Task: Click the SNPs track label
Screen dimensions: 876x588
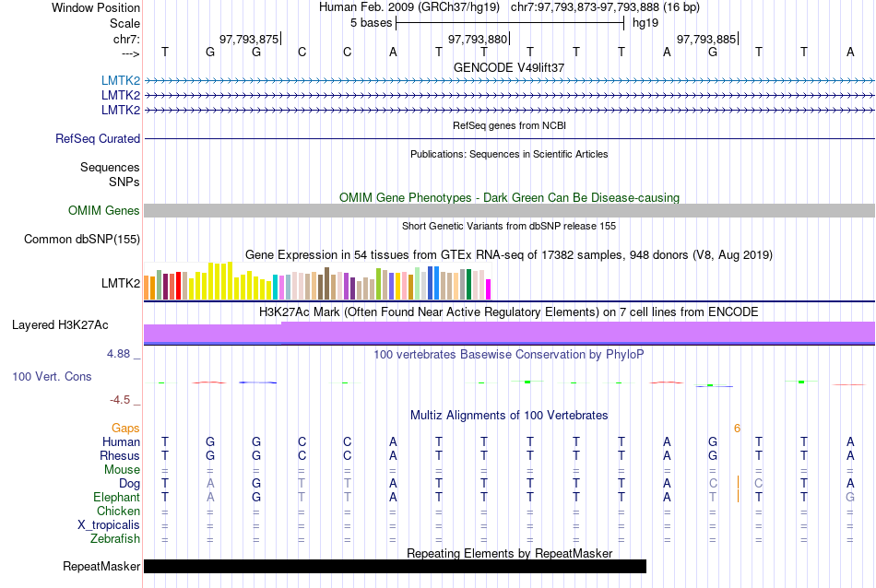Action: [x=124, y=182]
